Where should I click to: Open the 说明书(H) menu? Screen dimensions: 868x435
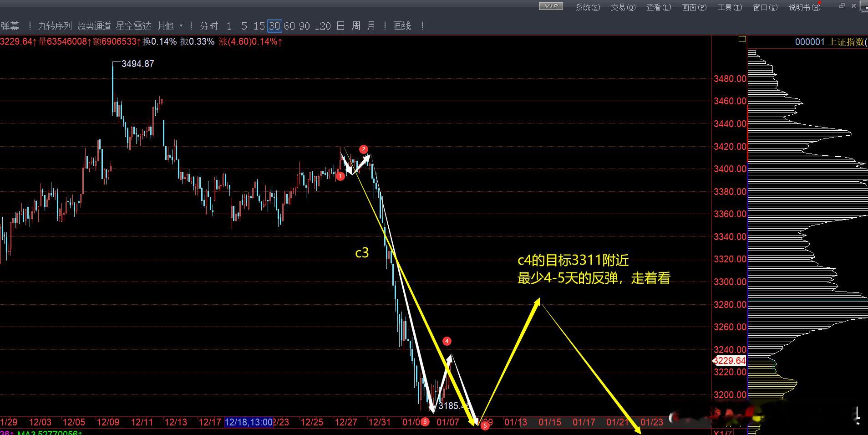pyautogui.click(x=804, y=7)
